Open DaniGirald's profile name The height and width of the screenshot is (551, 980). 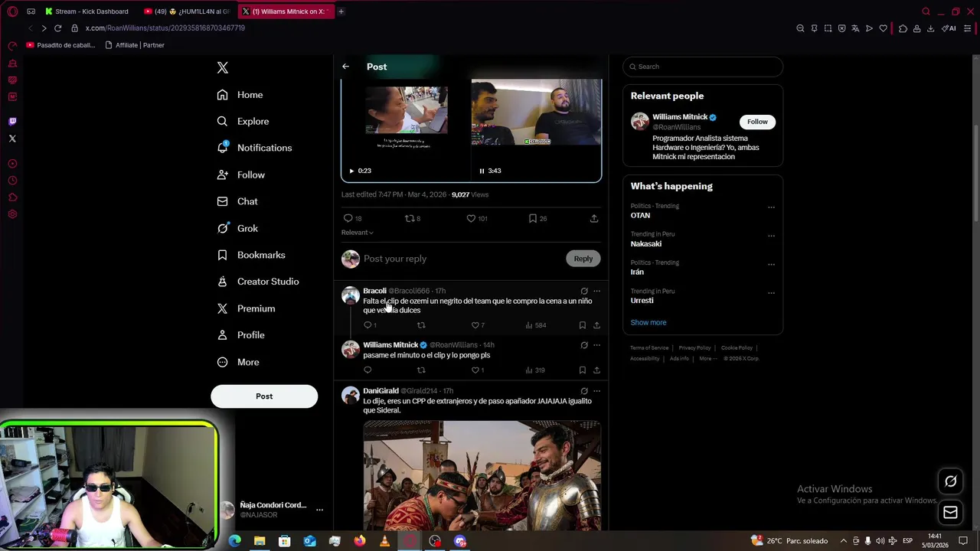click(381, 391)
